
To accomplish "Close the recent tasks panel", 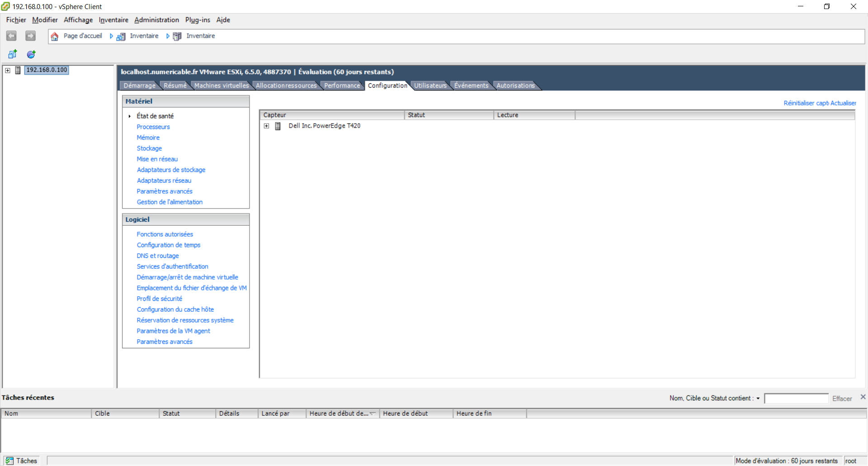I will click(863, 397).
